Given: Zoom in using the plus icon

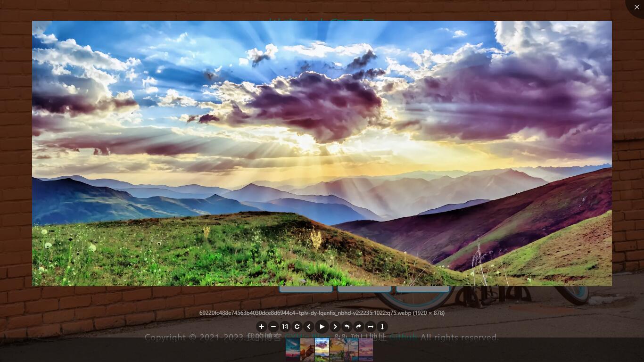Looking at the screenshot, I should pyautogui.click(x=261, y=327).
